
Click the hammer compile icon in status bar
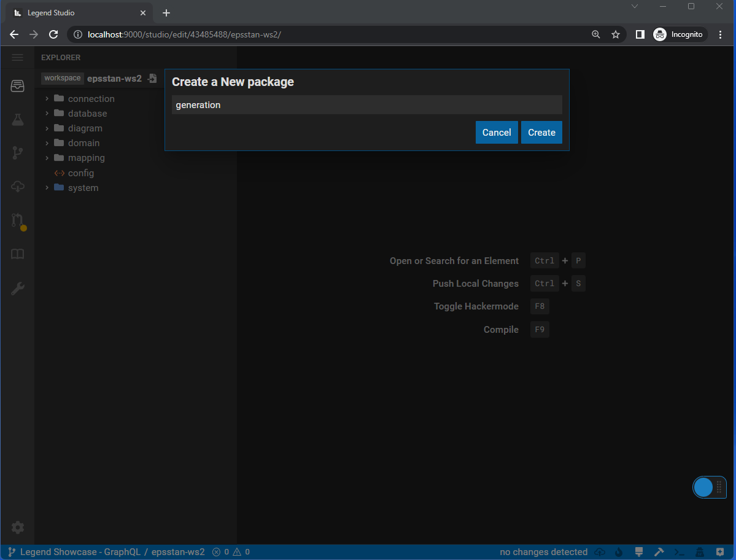659,552
